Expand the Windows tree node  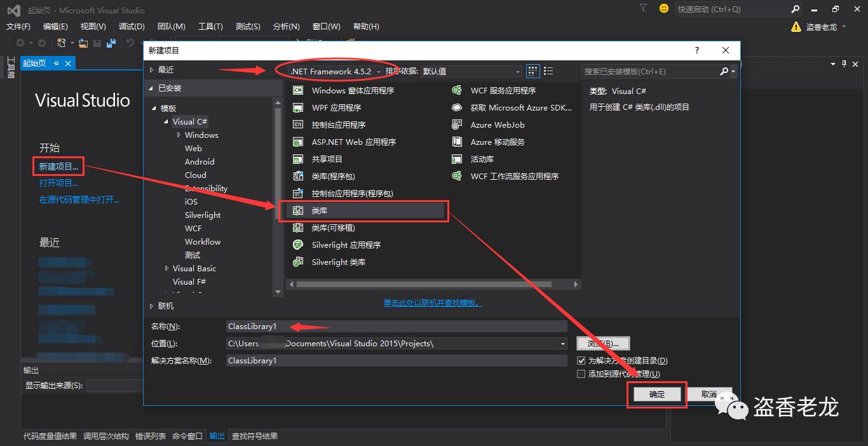[x=179, y=135]
